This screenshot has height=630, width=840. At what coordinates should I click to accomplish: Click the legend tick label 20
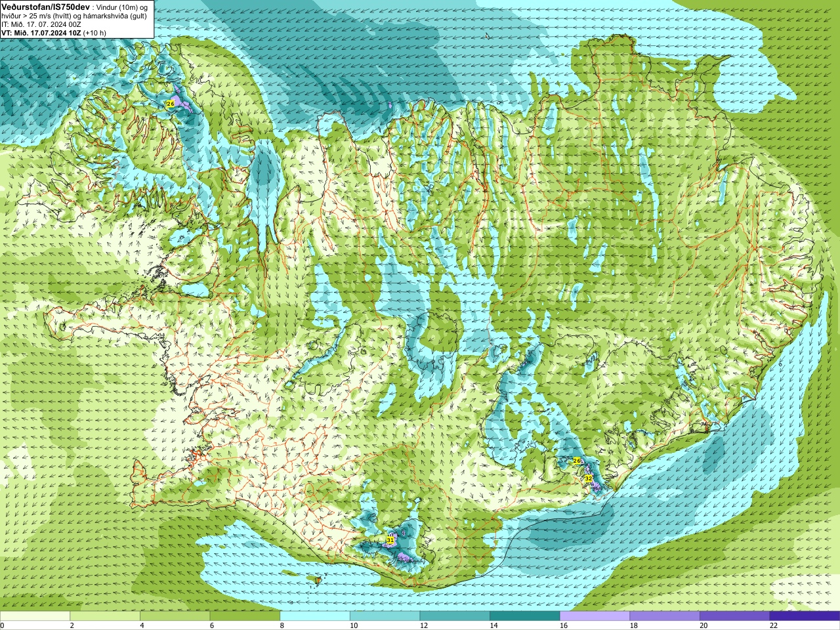click(x=704, y=625)
